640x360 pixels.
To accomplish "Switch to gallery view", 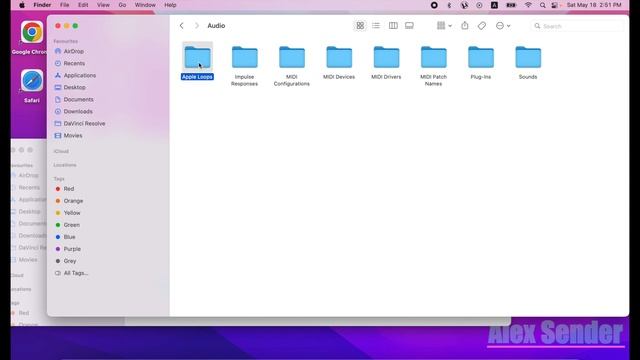I will click(x=409, y=26).
